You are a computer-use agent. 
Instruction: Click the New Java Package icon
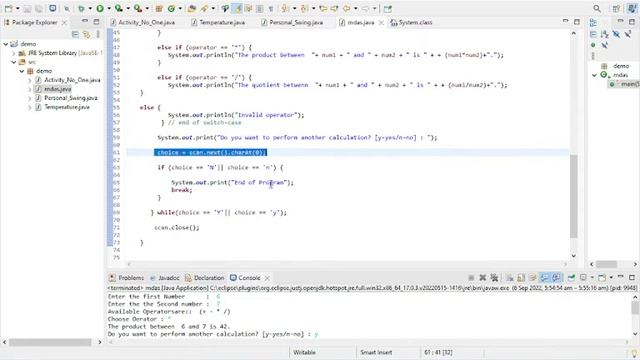click(x=159, y=9)
